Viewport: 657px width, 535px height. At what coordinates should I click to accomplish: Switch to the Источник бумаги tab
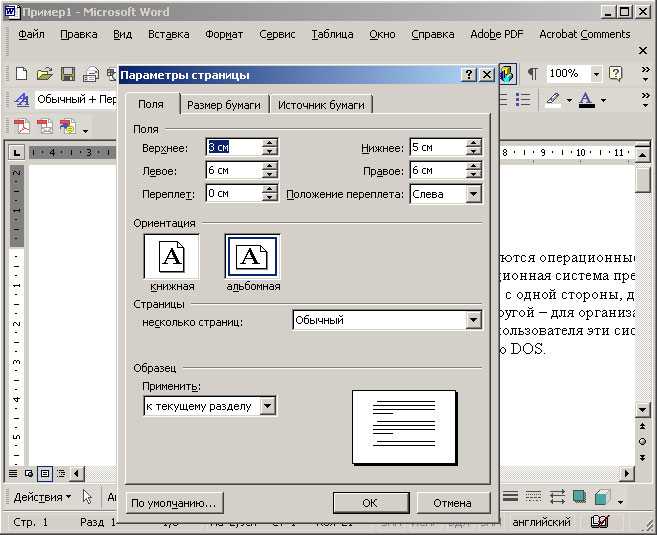(321, 105)
